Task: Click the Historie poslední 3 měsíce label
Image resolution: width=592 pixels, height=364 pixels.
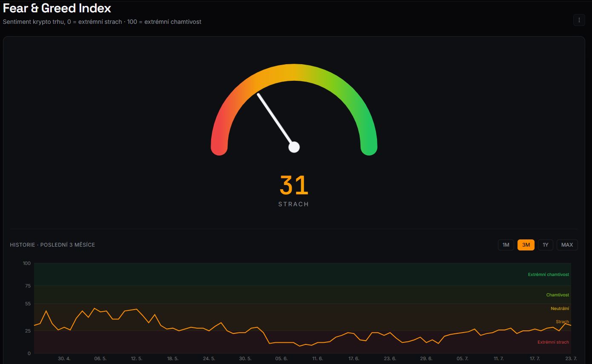Action: pyautogui.click(x=52, y=245)
